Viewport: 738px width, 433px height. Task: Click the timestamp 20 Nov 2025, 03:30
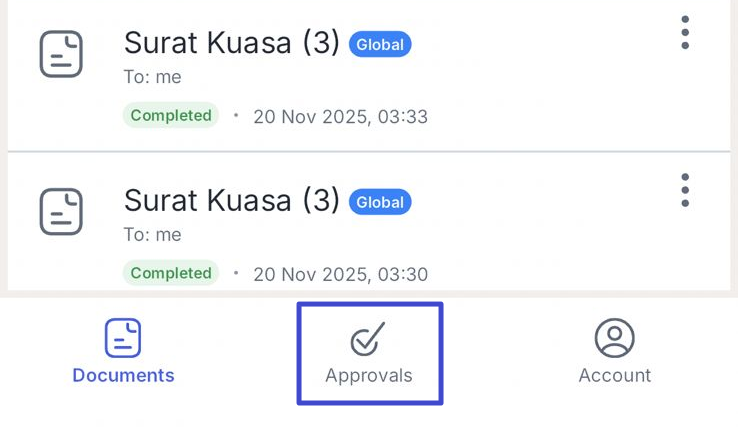340,274
